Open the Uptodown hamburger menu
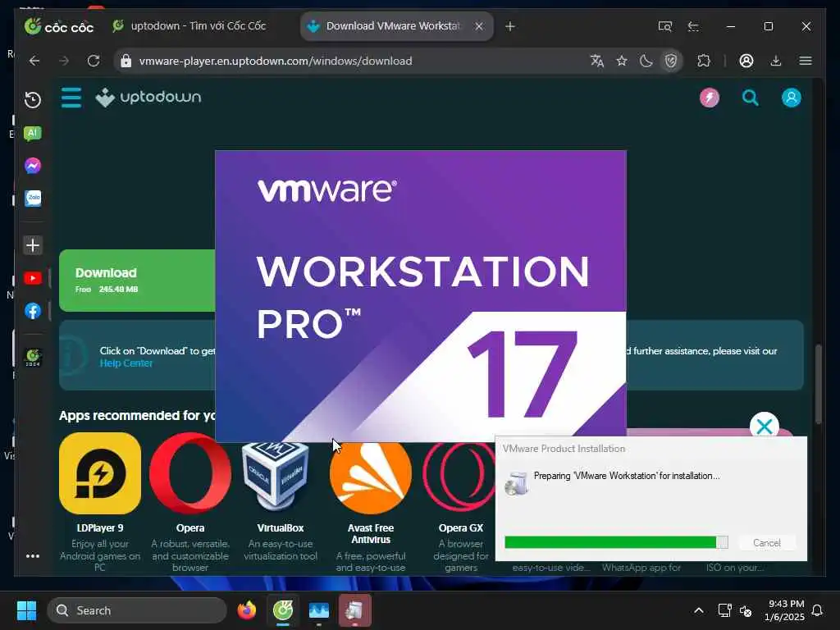The height and width of the screenshot is (630, 840). (x=71, y=98)
